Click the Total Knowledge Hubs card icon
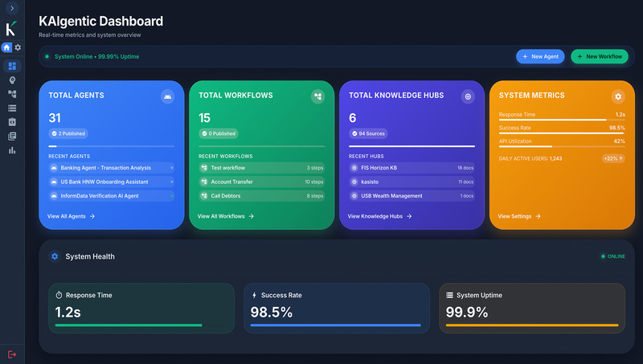The image size is (643, 364). [x=468, y=96]
